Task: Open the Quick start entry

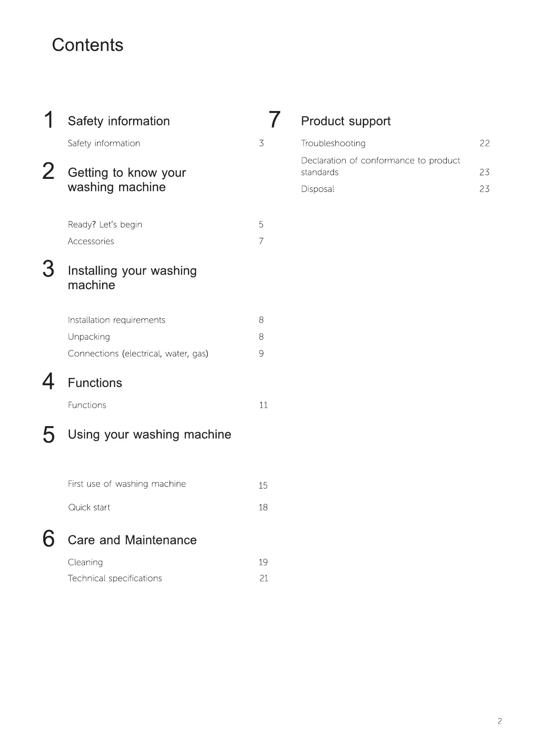Action: (89, 507)
